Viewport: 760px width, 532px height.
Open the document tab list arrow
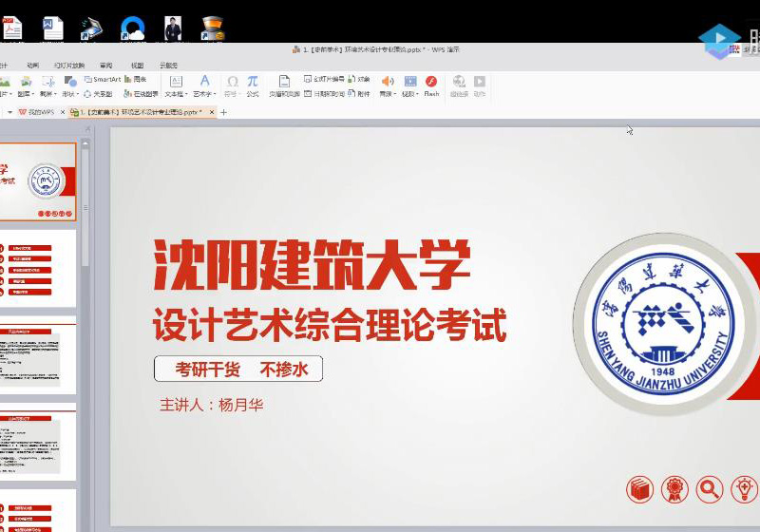pyautogui.click(x=9, y=112)
